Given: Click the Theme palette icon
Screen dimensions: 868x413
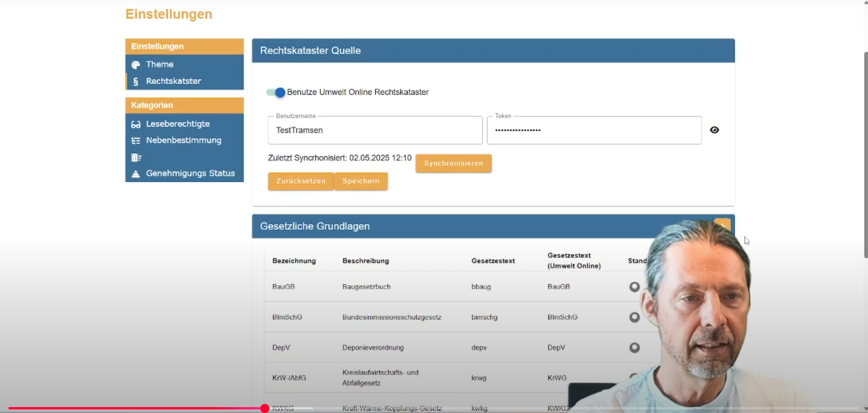Looking at the screenshot, I should (x=135, y=65).
